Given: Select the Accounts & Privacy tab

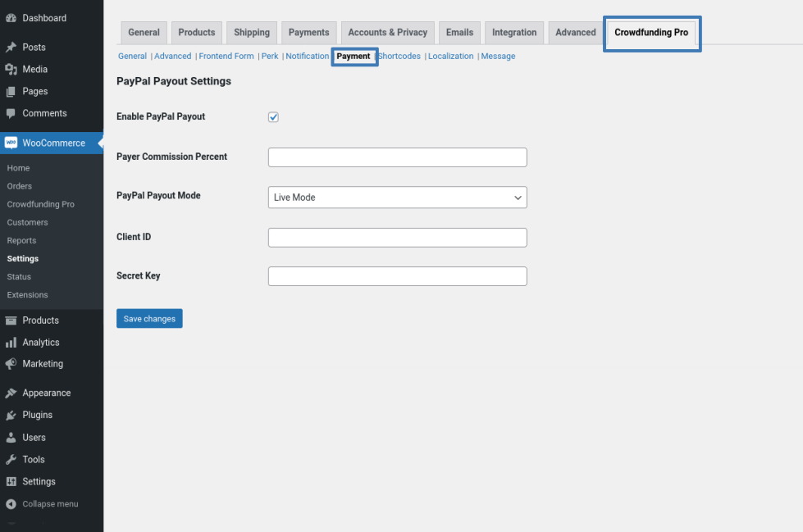Looking at the screenshot, I should click(388, 32).
